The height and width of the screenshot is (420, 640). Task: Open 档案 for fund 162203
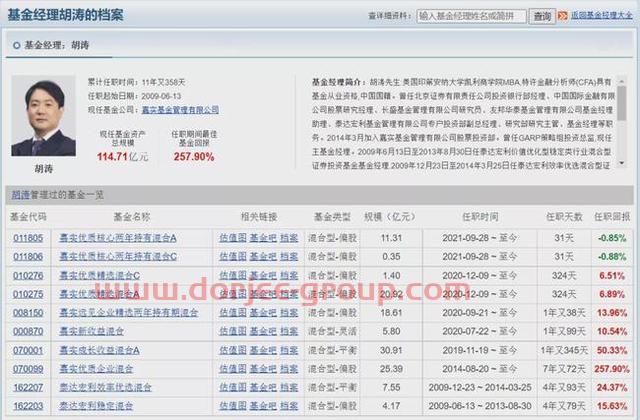289,406
